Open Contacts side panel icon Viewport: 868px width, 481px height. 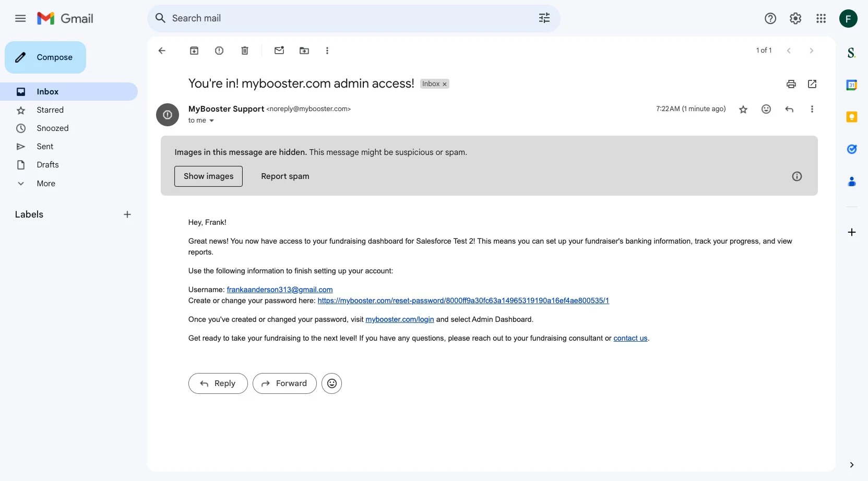coord(852,182)
